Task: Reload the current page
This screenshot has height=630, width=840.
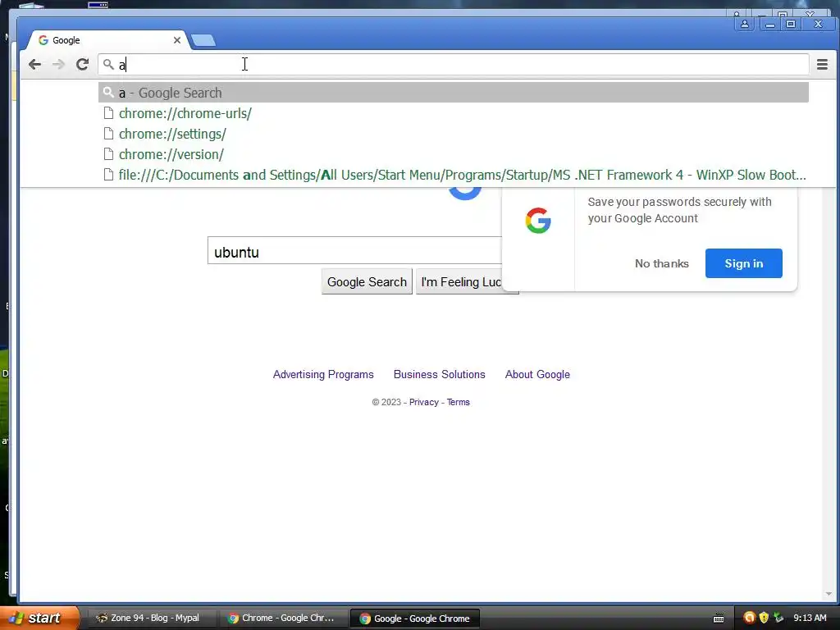Action: click(82, 65)
